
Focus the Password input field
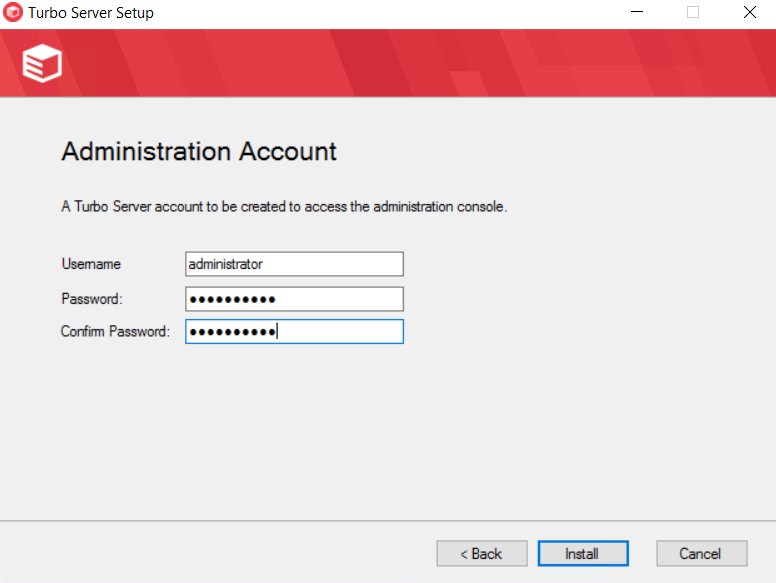coord(294,299)
